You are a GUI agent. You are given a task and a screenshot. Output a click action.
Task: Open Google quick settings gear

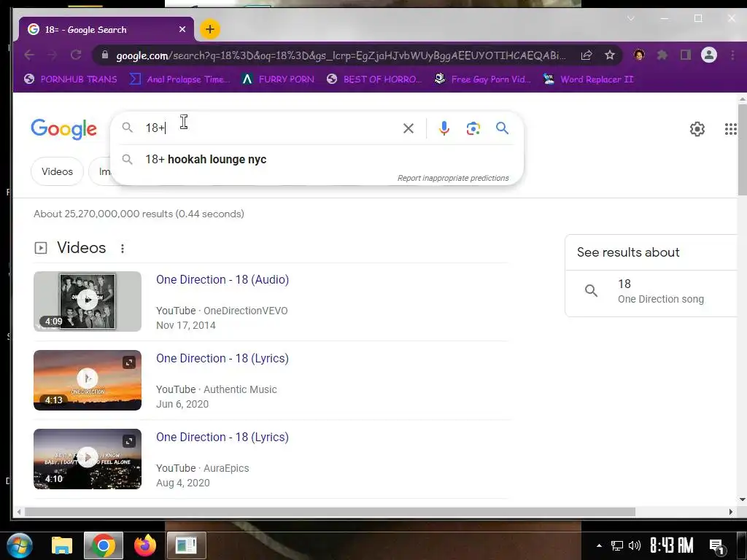697,129
